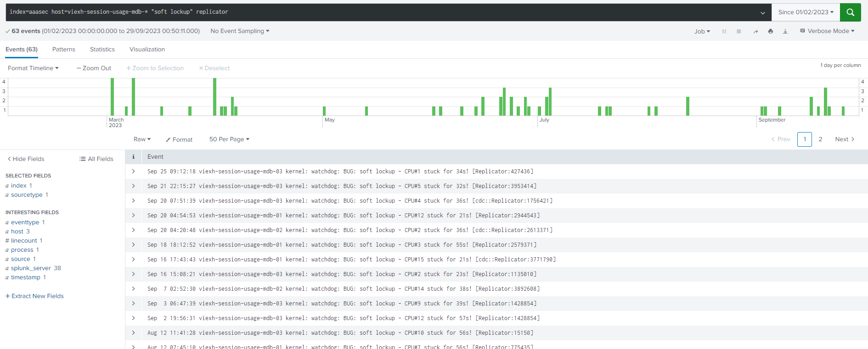
Task: Click the share job arrow icon
Action: (x=755, y=31)
